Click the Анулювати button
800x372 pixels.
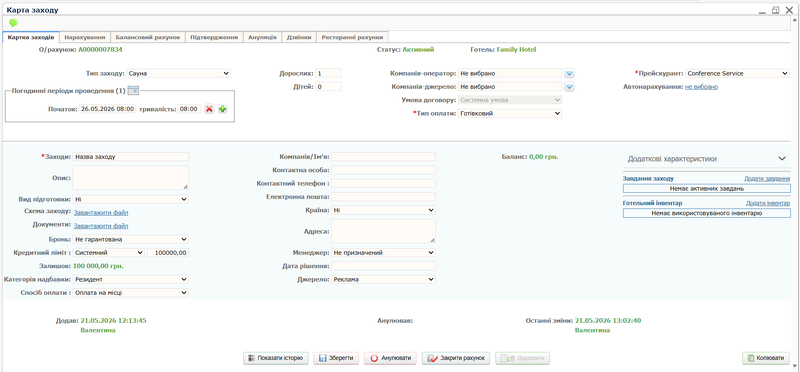click(x=390, y=358)
